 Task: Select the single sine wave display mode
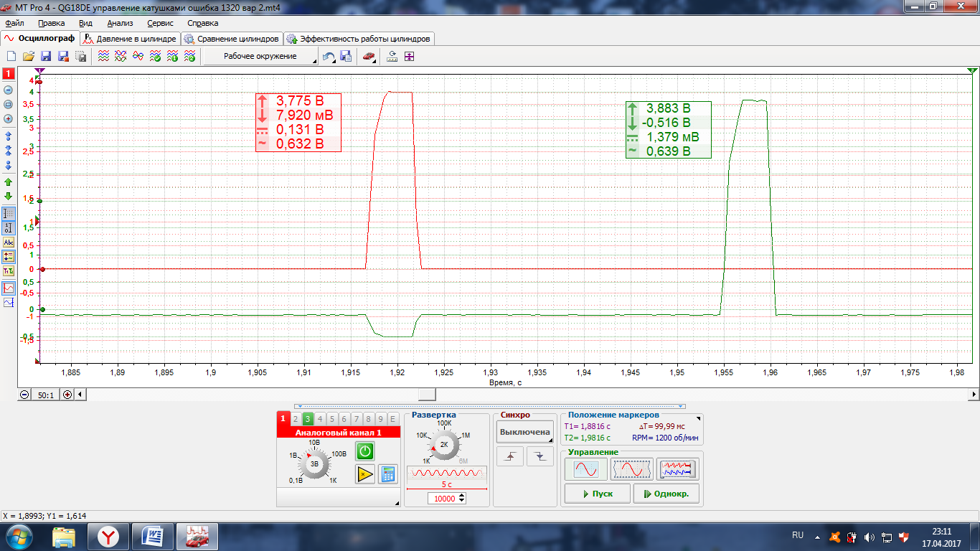(585, 469)
